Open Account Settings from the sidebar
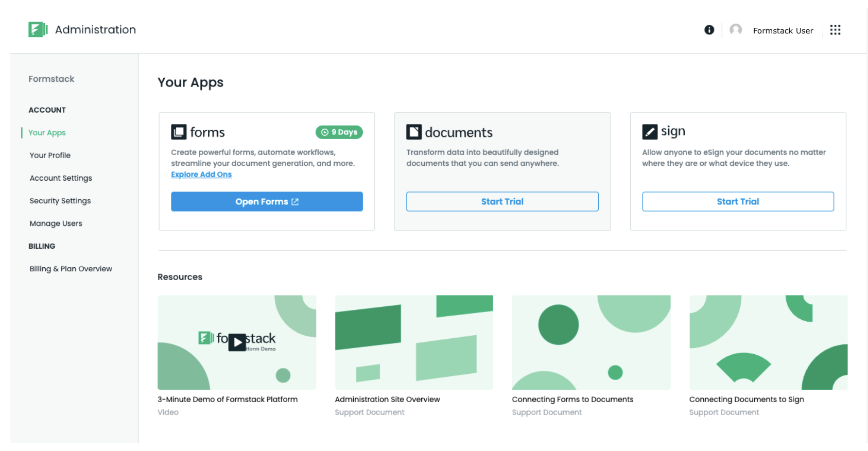 click(x=61, y=178)
